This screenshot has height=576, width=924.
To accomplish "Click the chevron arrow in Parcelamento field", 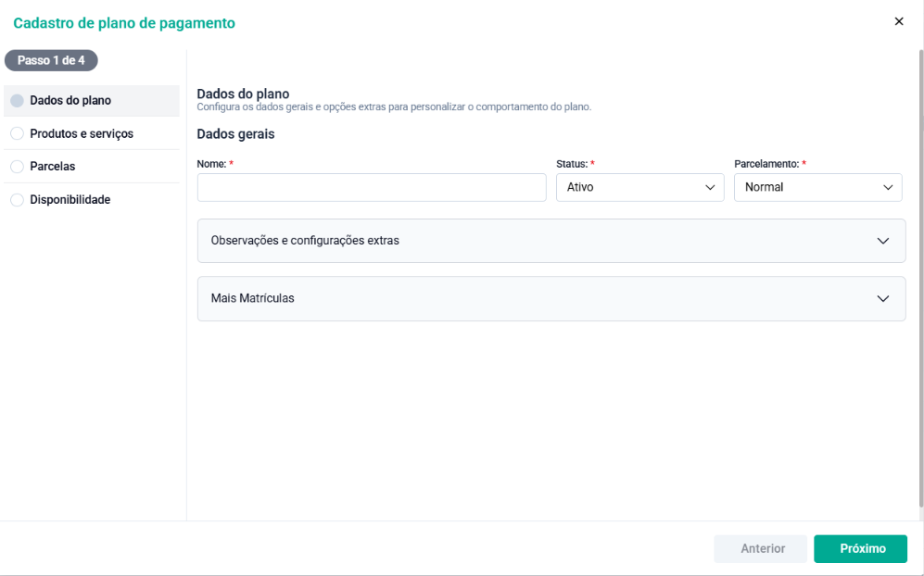I will [x=888, y=187].
